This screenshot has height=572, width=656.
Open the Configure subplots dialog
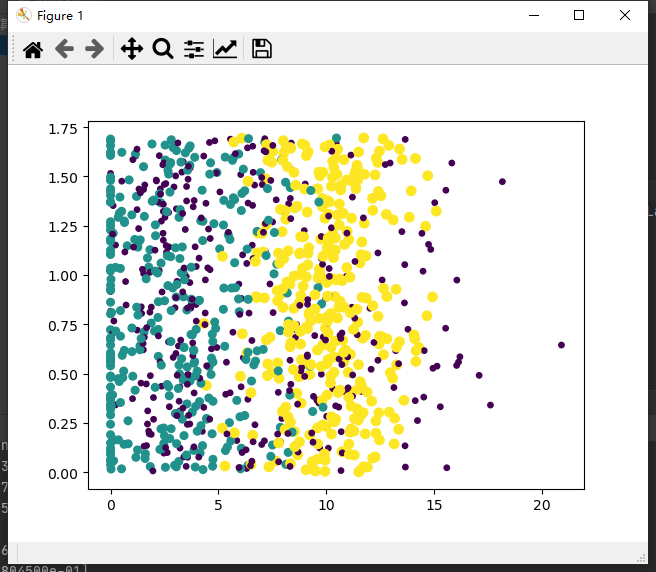[x=194, y=49]
